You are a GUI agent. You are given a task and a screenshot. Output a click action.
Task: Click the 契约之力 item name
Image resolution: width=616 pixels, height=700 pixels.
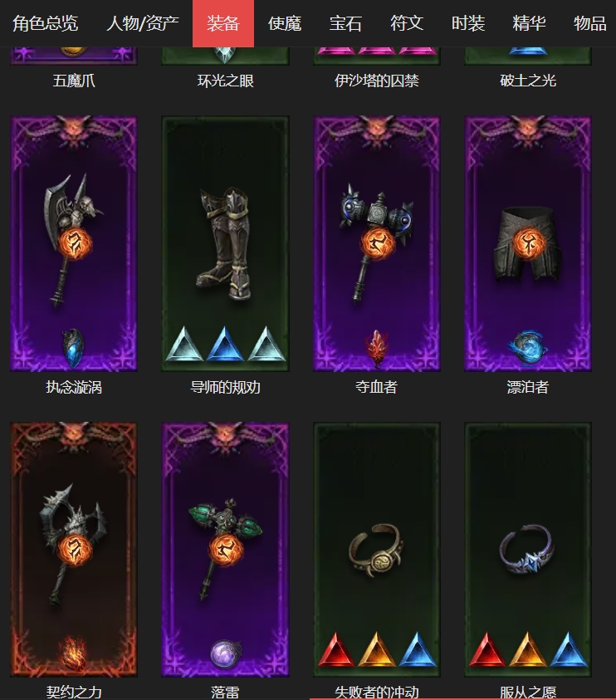click(x=74, y=692)
